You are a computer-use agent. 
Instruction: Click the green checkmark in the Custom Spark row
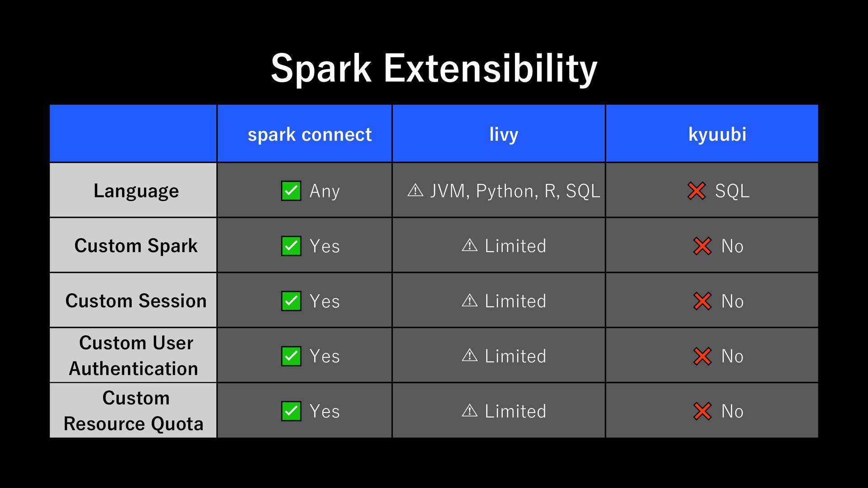(x=291, y=246)
